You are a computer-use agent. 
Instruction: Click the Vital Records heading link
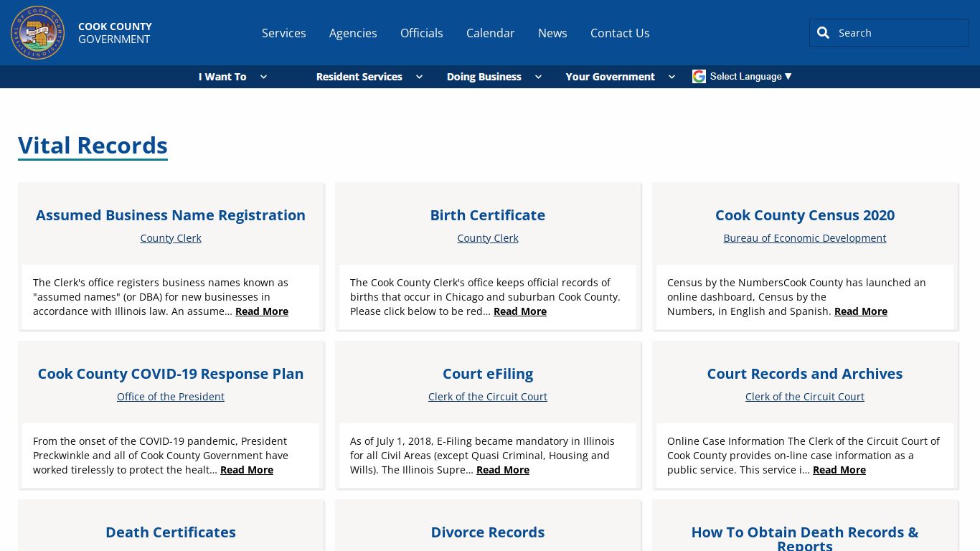[x=93, y=145]
